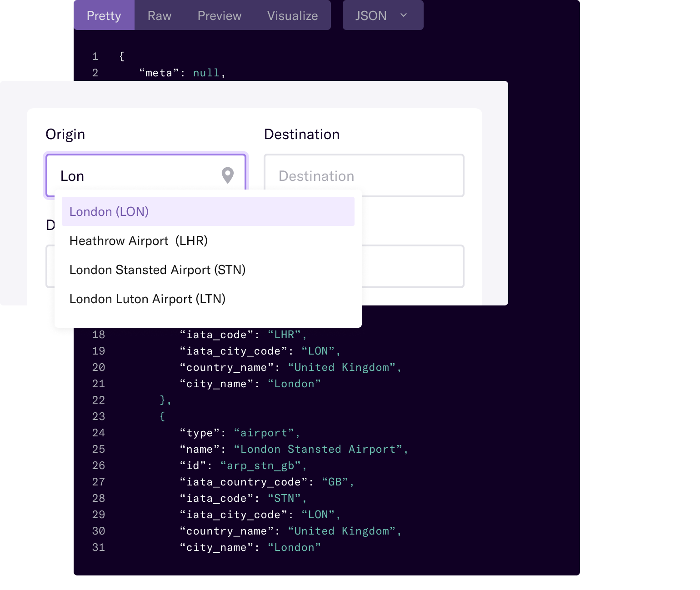This screenshot has height=590, width=700.
Task: Click the Destination label above the field
Action: pos(301,134)
